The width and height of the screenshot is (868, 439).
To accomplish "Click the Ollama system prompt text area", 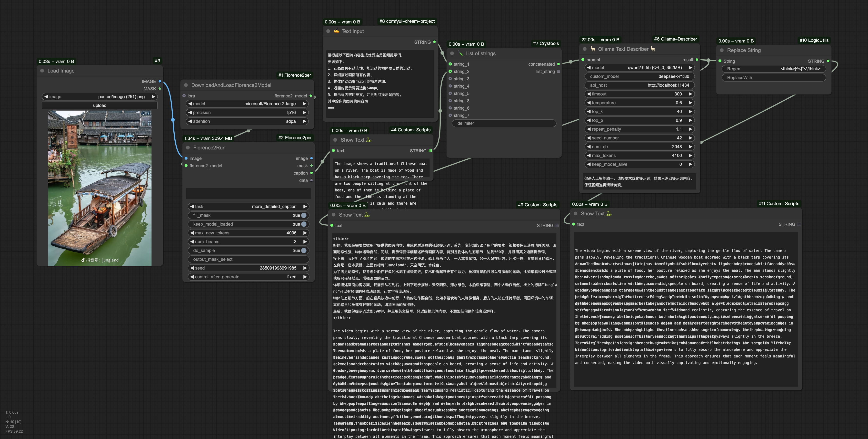I will pos(639,182).
